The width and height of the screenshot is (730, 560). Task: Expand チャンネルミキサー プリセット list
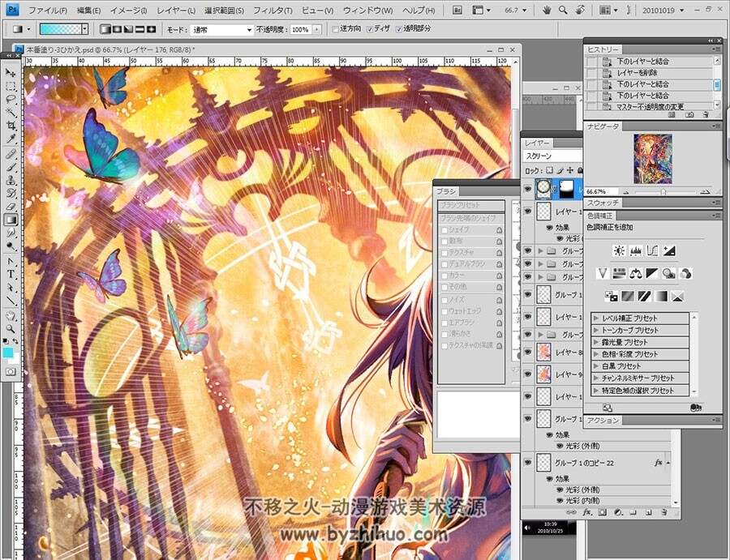click(x=596, y=378)
